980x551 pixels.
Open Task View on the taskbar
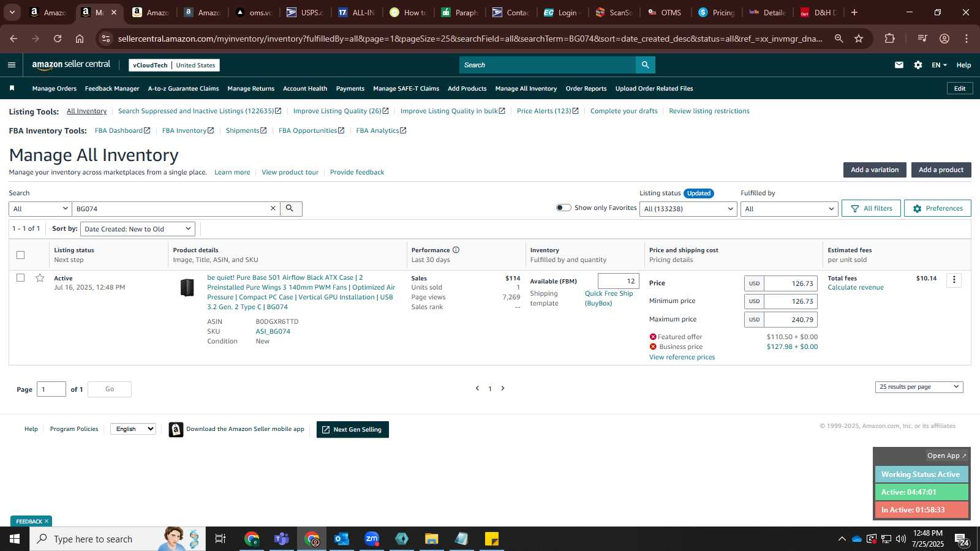pos(221,539)
